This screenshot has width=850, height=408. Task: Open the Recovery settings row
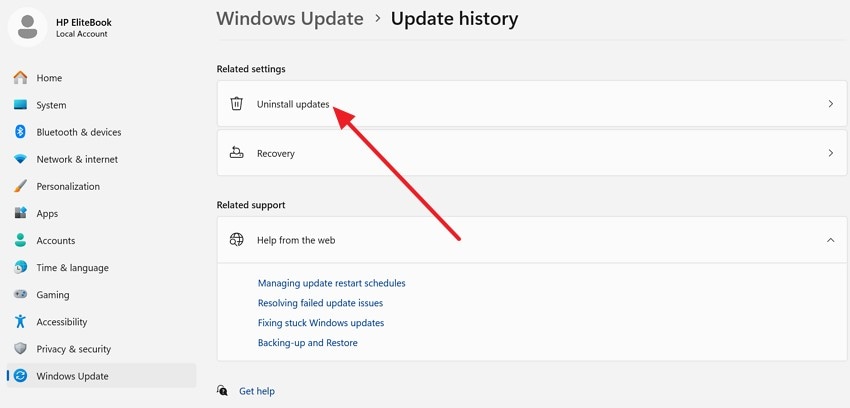point(532,153)
